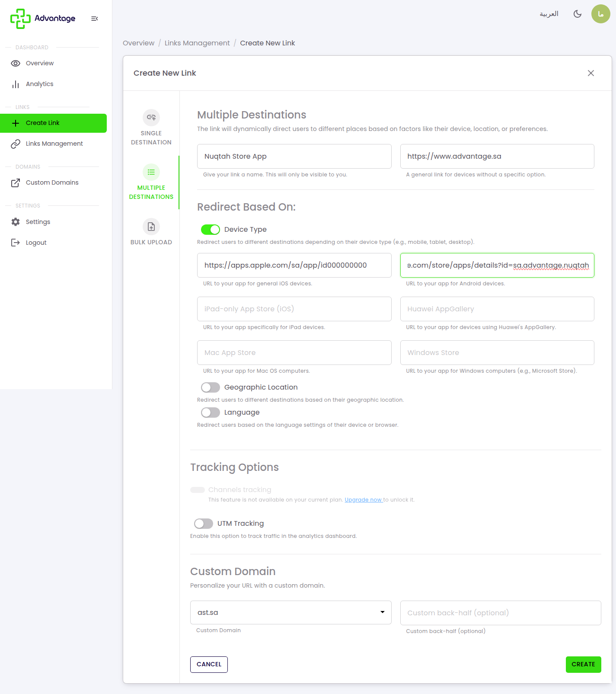Image resolution: width=616 pixels, height=694 pixels.
Task: Open Settings in the sidebar
Action: 54,222
